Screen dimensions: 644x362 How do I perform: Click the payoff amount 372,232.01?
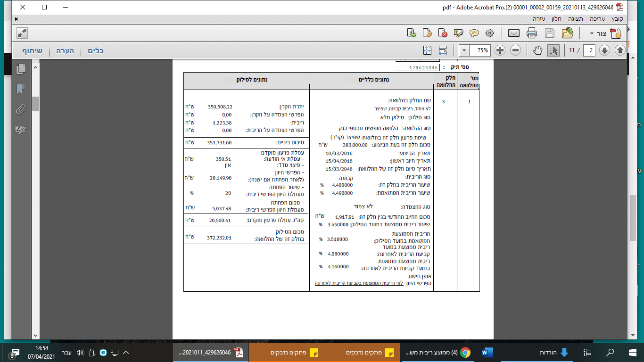(x=220, y=238)
